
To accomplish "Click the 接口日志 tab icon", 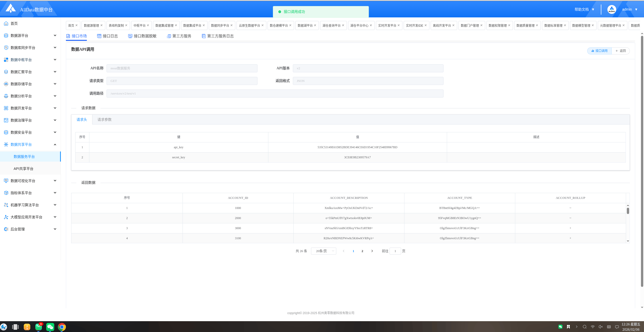I will [99, 36].
